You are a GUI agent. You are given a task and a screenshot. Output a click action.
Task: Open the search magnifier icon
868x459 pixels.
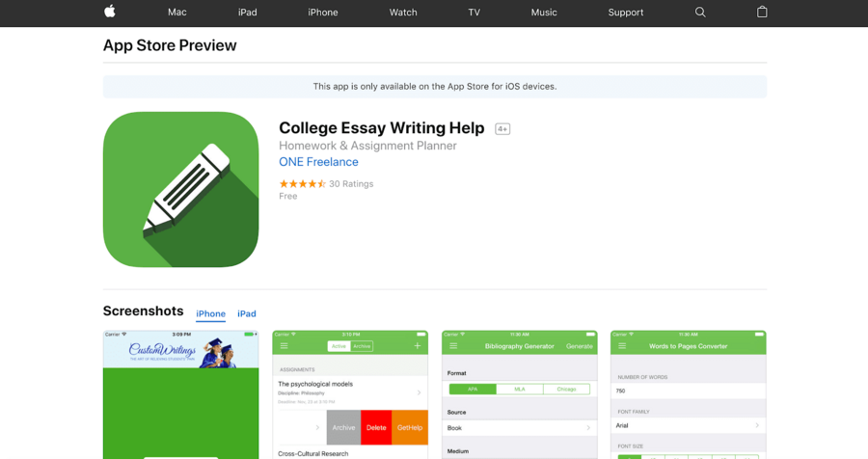coord(700,13)
